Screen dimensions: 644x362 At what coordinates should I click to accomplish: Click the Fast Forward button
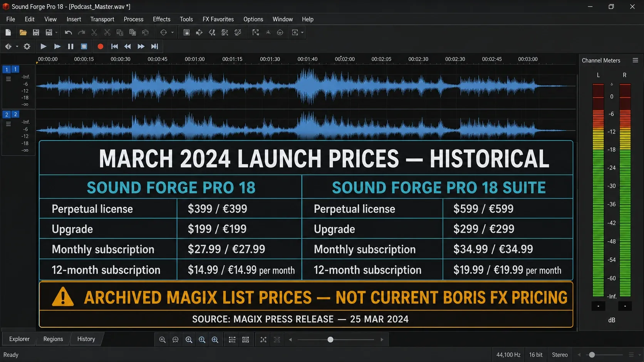click(141, 47)
